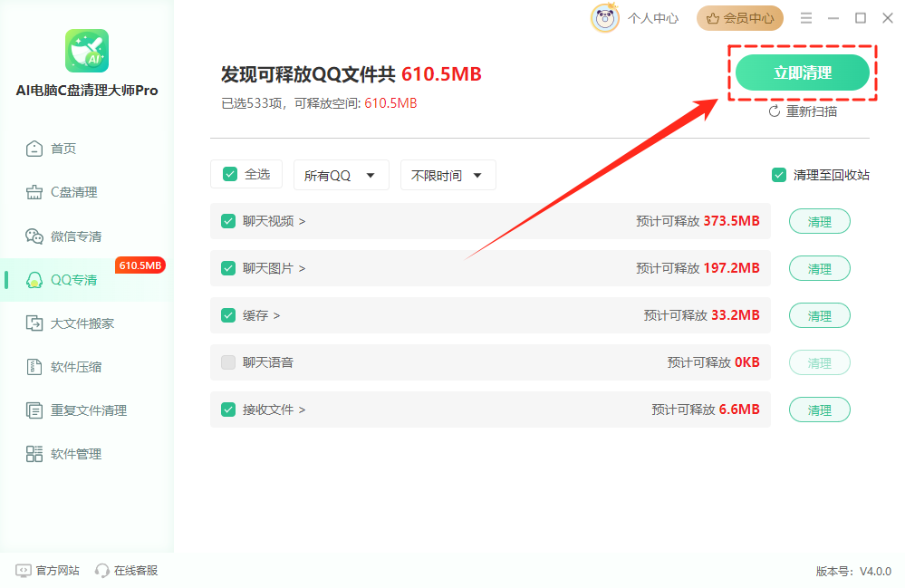This screenshot has height=588, width=905.
Task: Click the 大文件搬家 move icon
Action: click(x=34, y=323)
